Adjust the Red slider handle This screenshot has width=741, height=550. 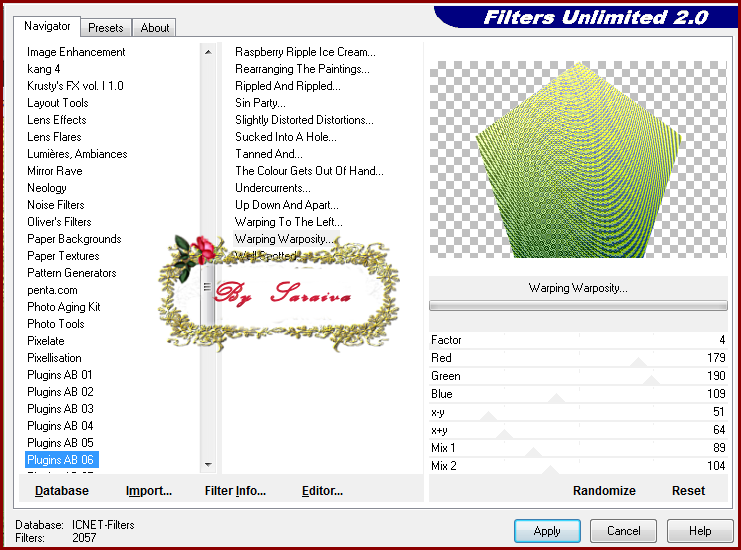tap(639, 362)
